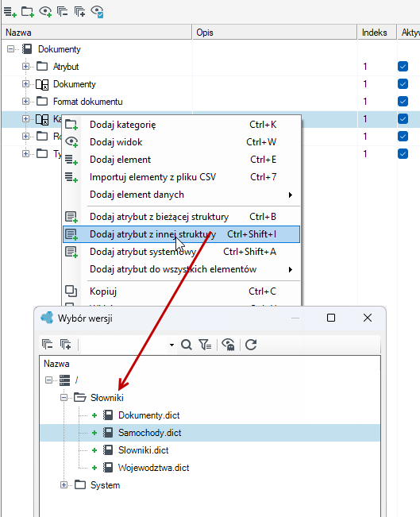Close the Wybór wersji window
Viewport: 420px width, 517px height.
(368, 318)
